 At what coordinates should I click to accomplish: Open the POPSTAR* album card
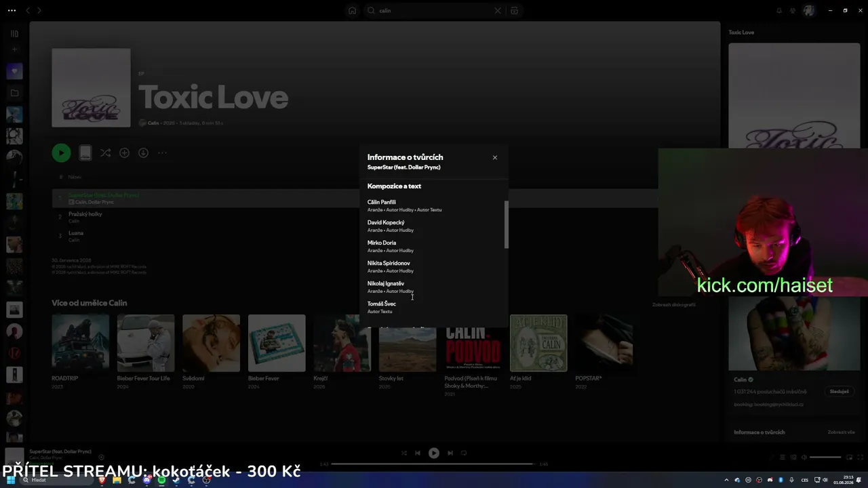604,352
